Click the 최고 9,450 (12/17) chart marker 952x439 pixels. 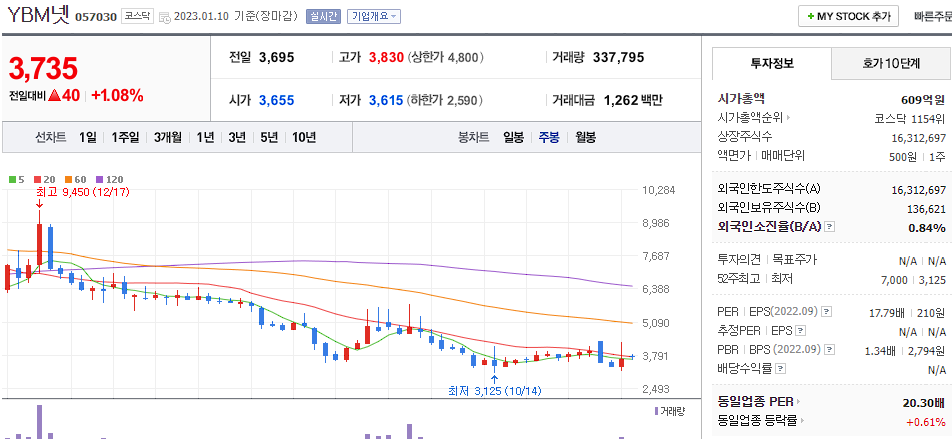click(x=83, y=192)
